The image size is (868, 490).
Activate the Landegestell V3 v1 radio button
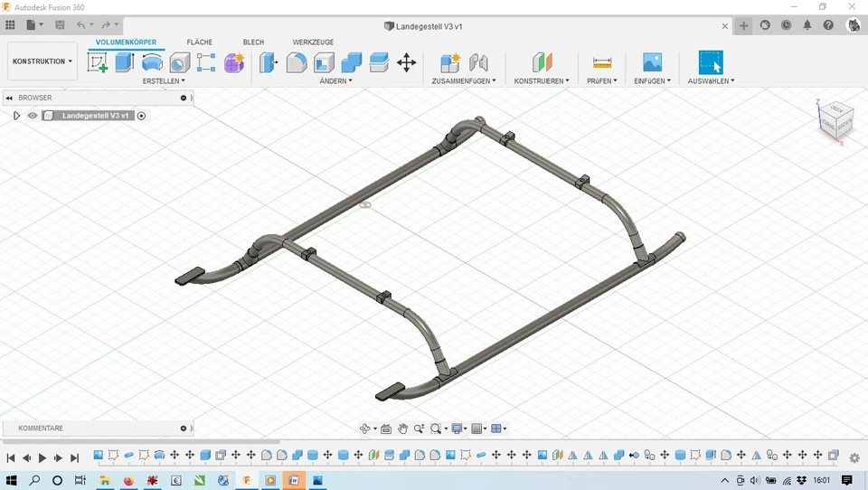[x=141, y=116]
